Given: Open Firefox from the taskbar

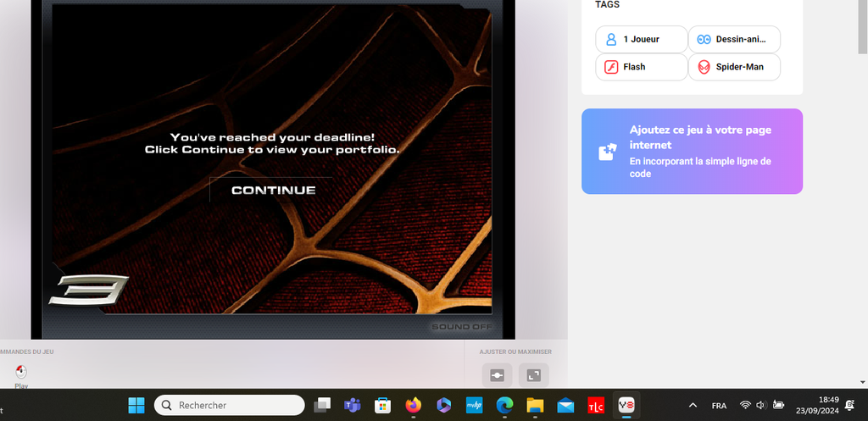Looking at the screenshot, I should click(x=413, y=405).
